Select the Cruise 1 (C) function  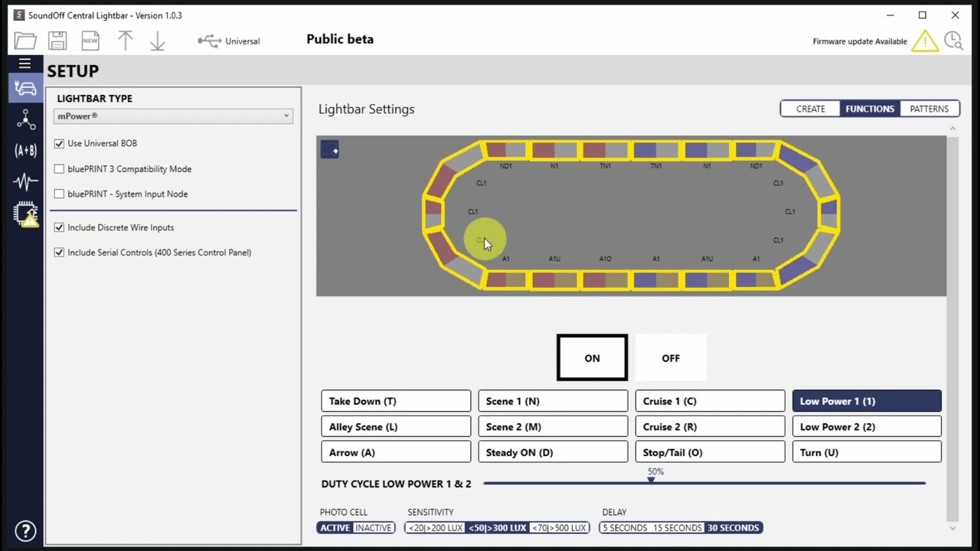tap(710, 401)
